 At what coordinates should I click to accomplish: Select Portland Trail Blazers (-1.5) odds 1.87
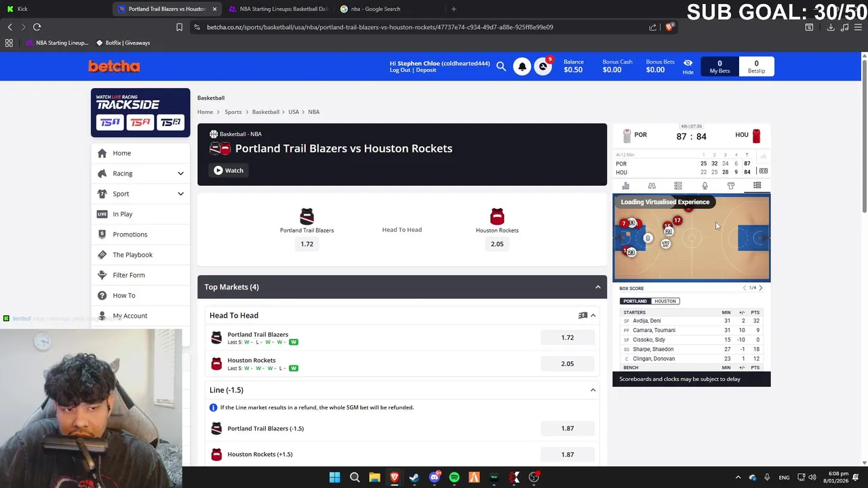coord(568,428)
